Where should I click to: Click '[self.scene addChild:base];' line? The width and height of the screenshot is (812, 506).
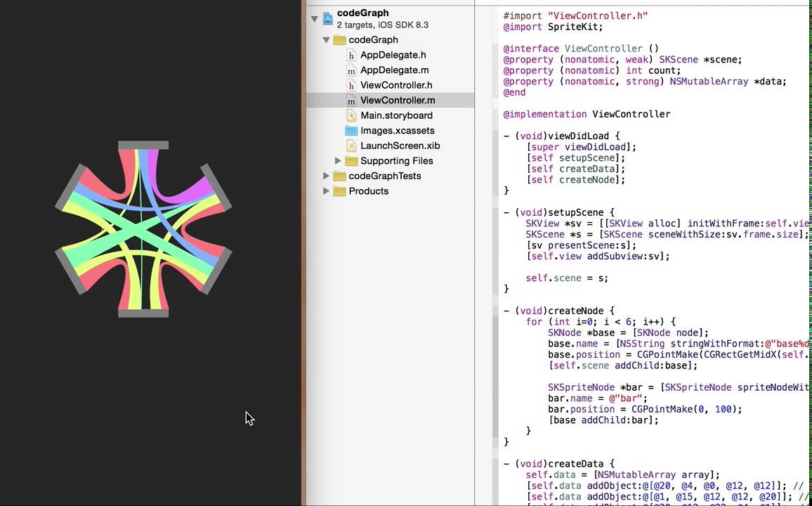pos(623,365)
